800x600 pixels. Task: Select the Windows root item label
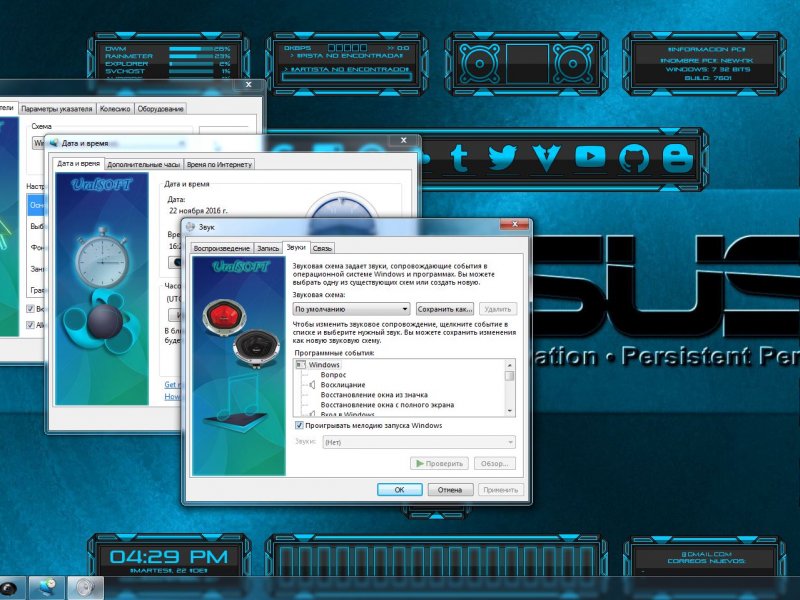coord(324,365)
